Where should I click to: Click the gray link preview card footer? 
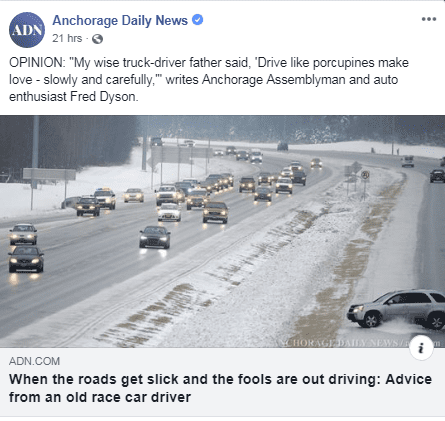tap(222, 382)
